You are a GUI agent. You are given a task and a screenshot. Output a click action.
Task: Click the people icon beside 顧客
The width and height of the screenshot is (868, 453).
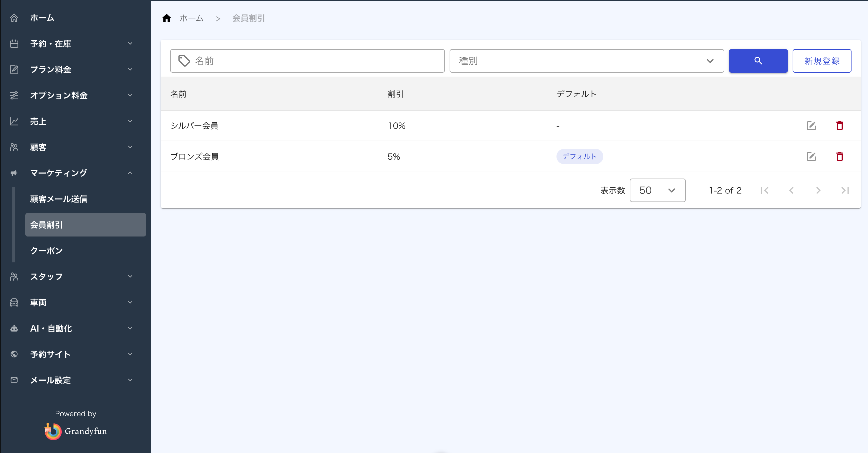pyautogui.click(x=14, y=147)
